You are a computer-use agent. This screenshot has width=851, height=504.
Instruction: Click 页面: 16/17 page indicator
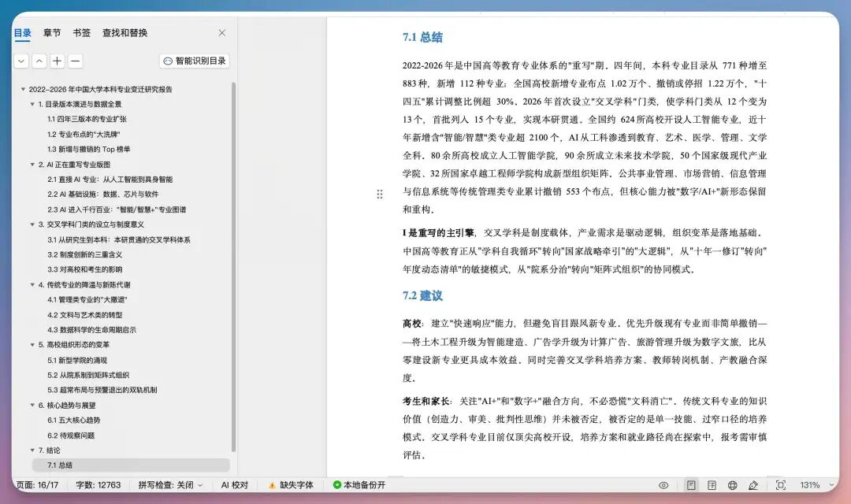[x=38, y=485]
